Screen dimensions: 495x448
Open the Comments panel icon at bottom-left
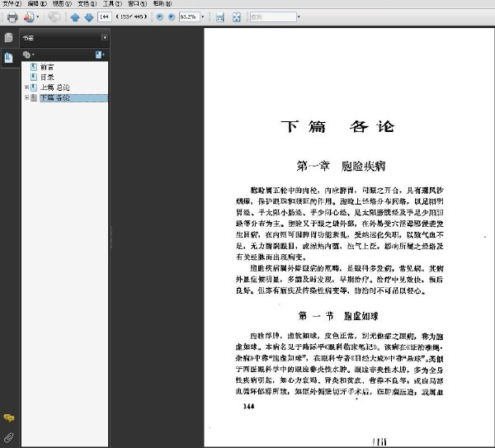click(x=9, y=418)
